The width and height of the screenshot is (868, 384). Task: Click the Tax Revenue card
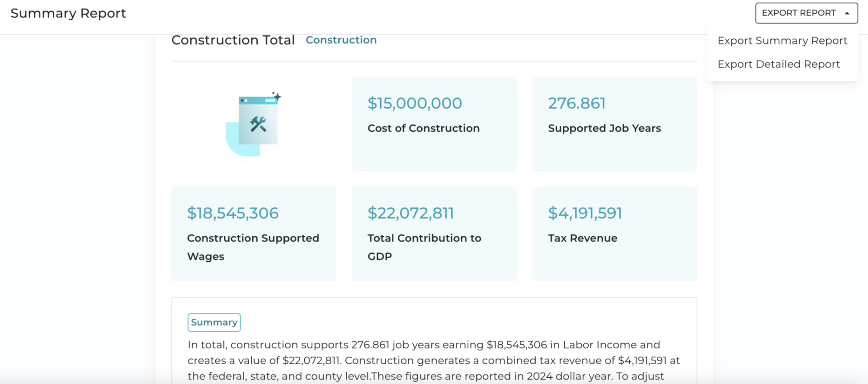pyautogui.click(x=614, y=234)
